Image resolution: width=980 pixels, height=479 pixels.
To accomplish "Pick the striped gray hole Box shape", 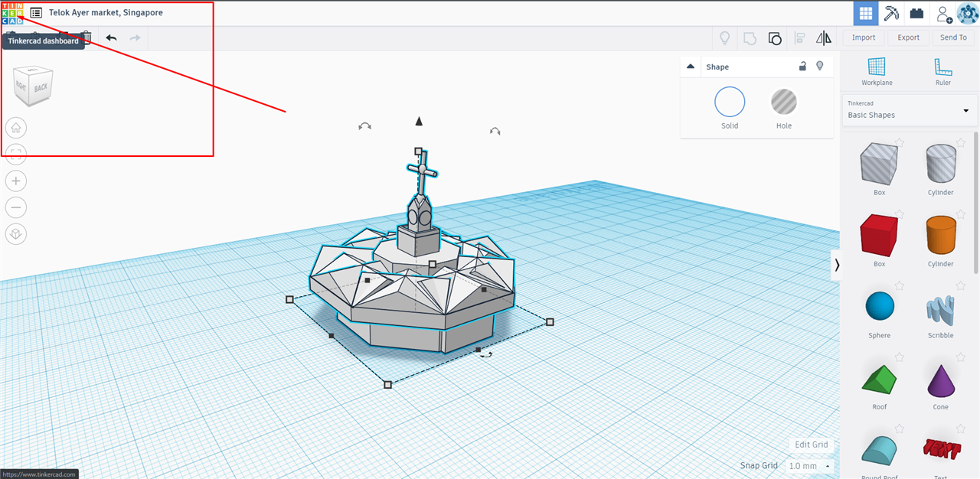I will click(879, 163).
